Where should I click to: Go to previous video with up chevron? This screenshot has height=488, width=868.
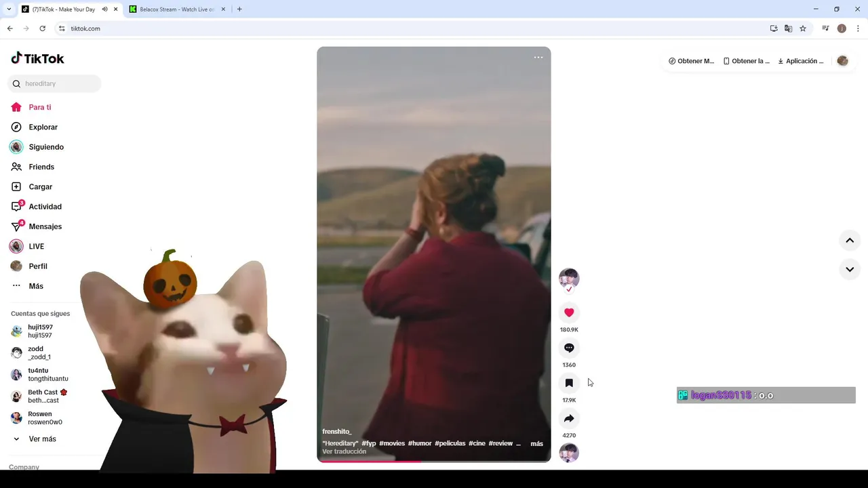(x=850, y=241)
